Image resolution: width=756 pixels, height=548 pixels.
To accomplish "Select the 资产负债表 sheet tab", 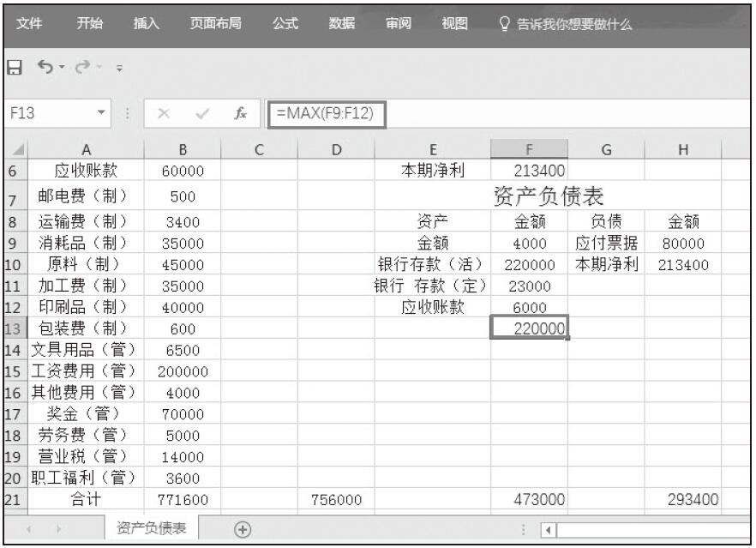I will pyautogui.click(x=151, y=528).
